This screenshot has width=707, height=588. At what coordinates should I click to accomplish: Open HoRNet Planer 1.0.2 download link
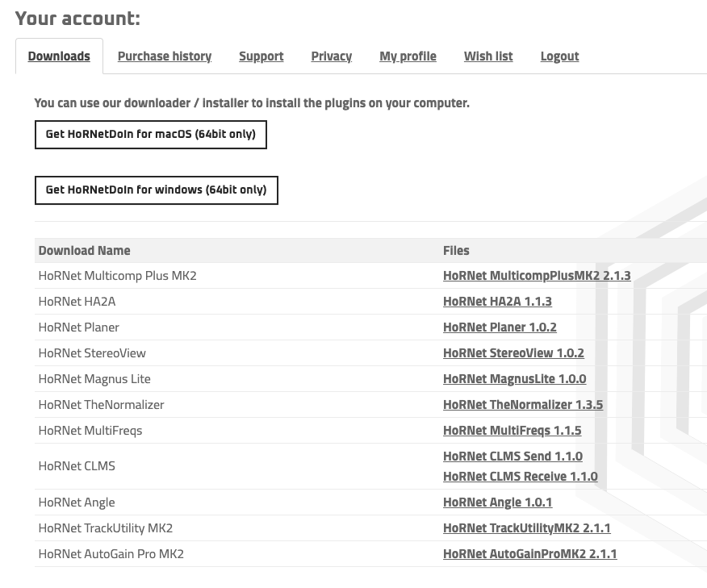point(500,327)
